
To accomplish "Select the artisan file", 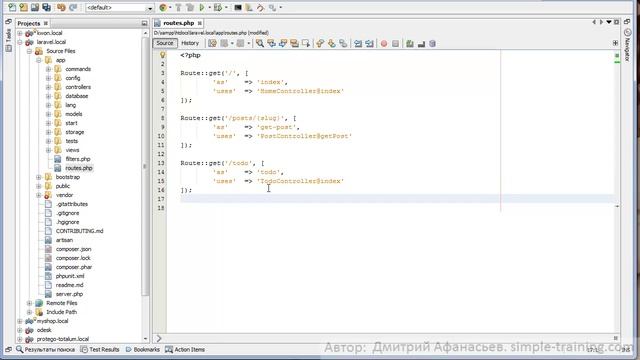I will pyautogui.click(x=64, y=240).
